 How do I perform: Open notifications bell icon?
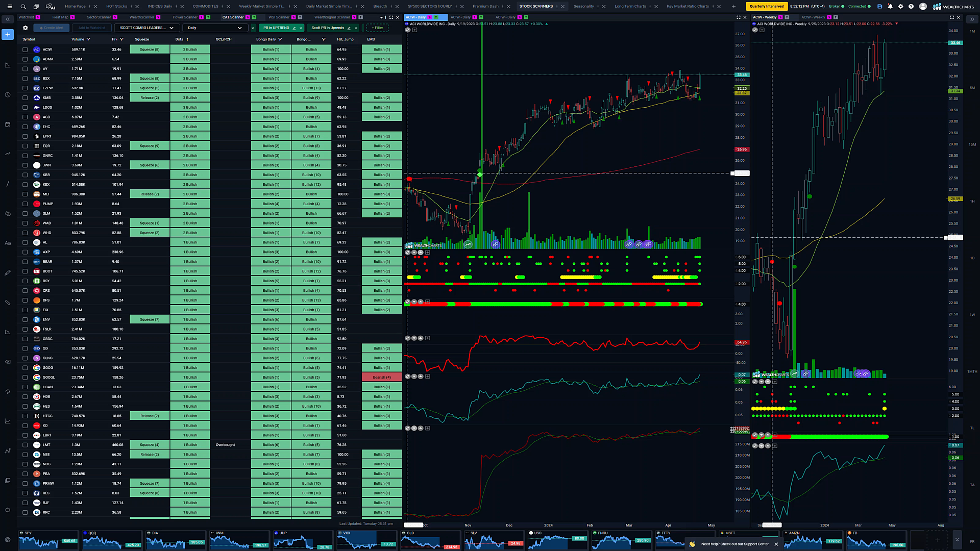pyautogui.click(x=890, y=7)
